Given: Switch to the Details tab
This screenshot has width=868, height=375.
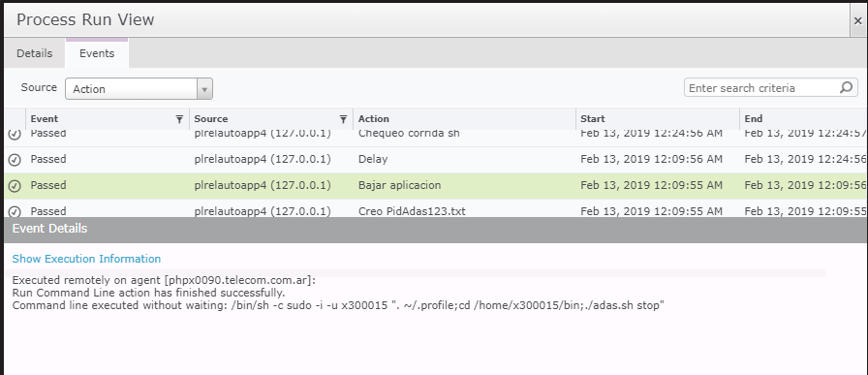Looking at the screenshot, I should click(34, 53).
